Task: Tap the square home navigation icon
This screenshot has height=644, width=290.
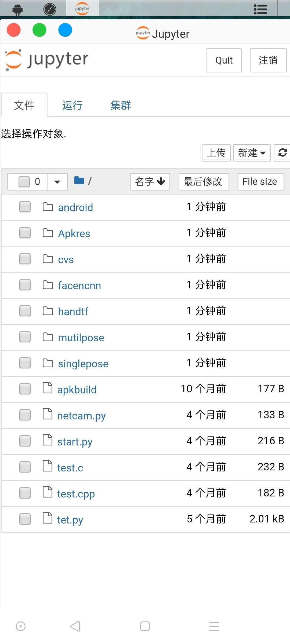Action: coord(145,626)
